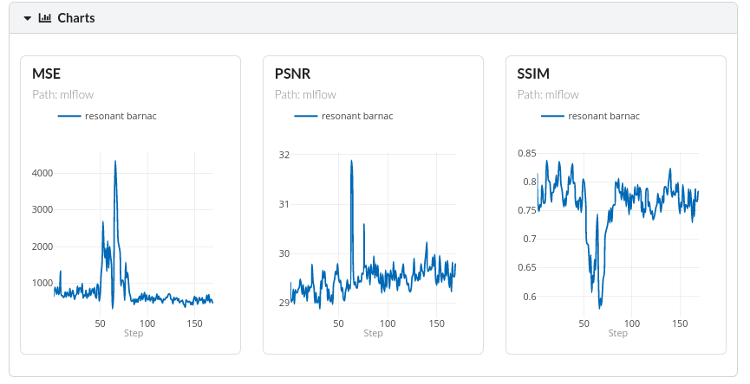Screen dimensions: 750x384
Task: Open the SSIM chart title
Action: 533,74
